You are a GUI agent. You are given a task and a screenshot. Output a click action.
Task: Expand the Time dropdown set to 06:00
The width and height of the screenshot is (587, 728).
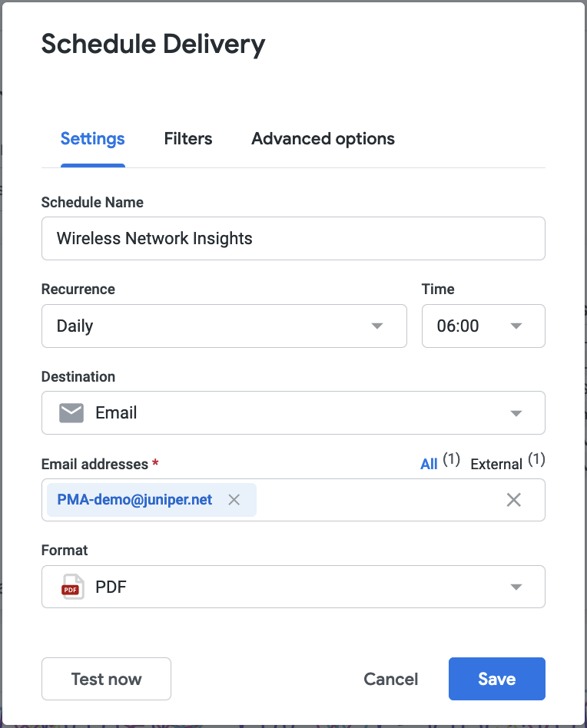483,326
